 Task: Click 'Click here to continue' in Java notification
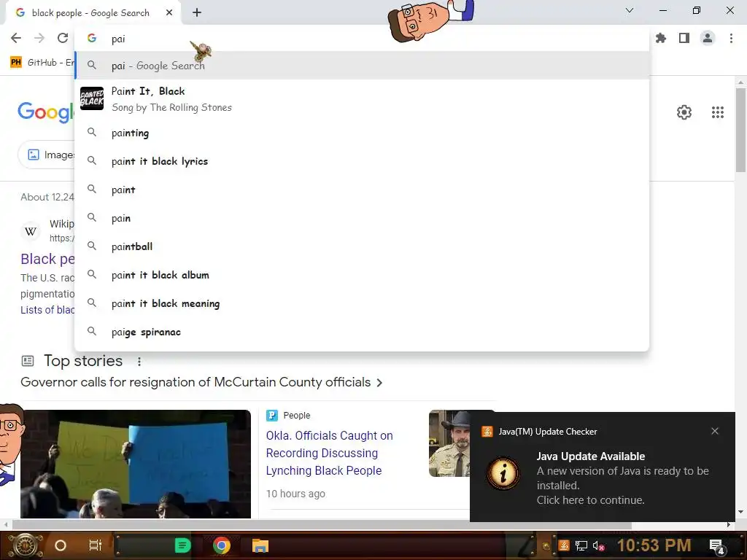coord(590,500)
